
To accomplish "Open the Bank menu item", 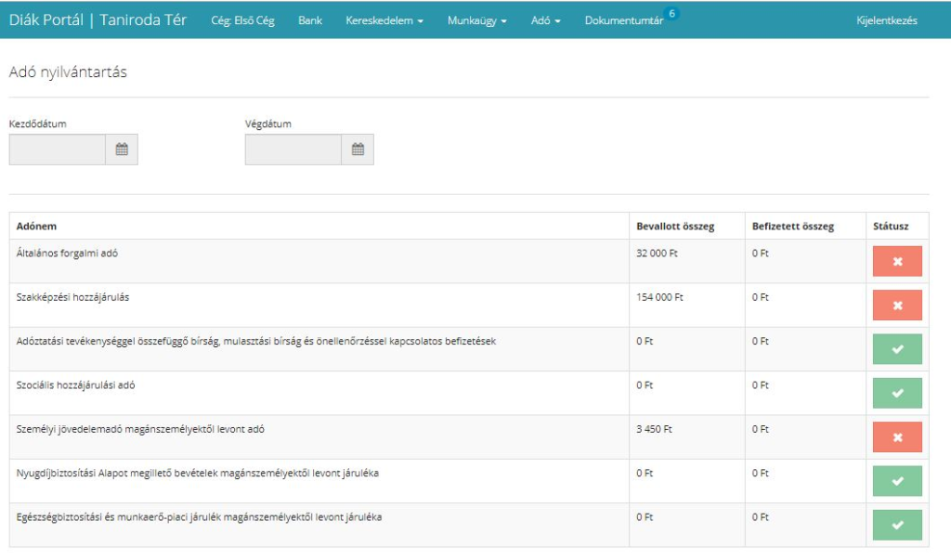I will [x=310, y=20].
